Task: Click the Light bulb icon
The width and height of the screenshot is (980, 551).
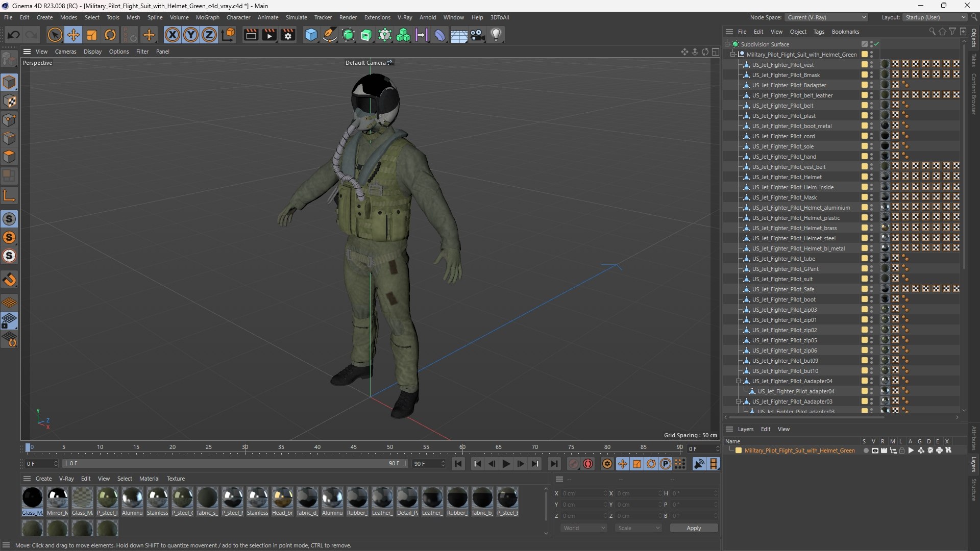Action: pos(496,35)
